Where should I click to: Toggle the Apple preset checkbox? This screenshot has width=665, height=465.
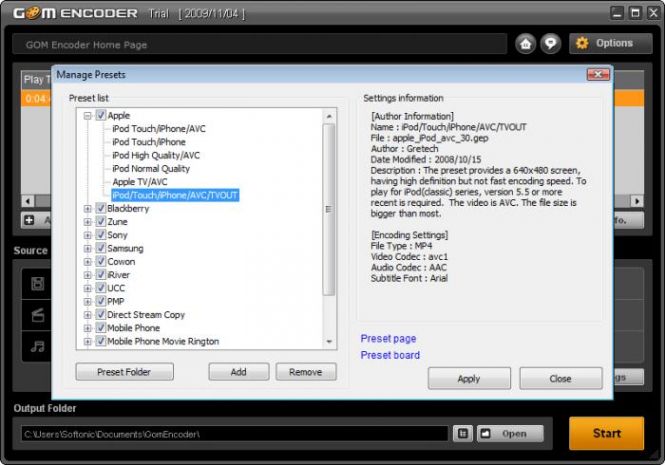point(101,115)
